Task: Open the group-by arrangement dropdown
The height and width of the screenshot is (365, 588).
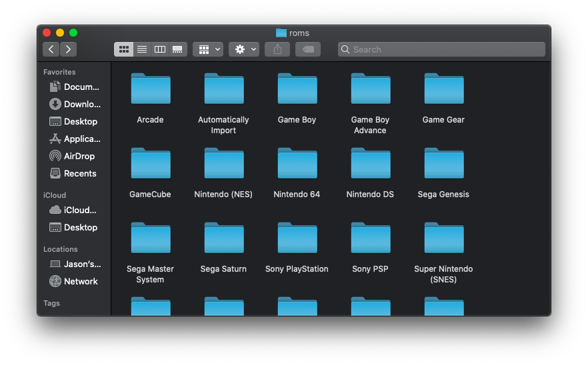Action: tap(208, 49)
